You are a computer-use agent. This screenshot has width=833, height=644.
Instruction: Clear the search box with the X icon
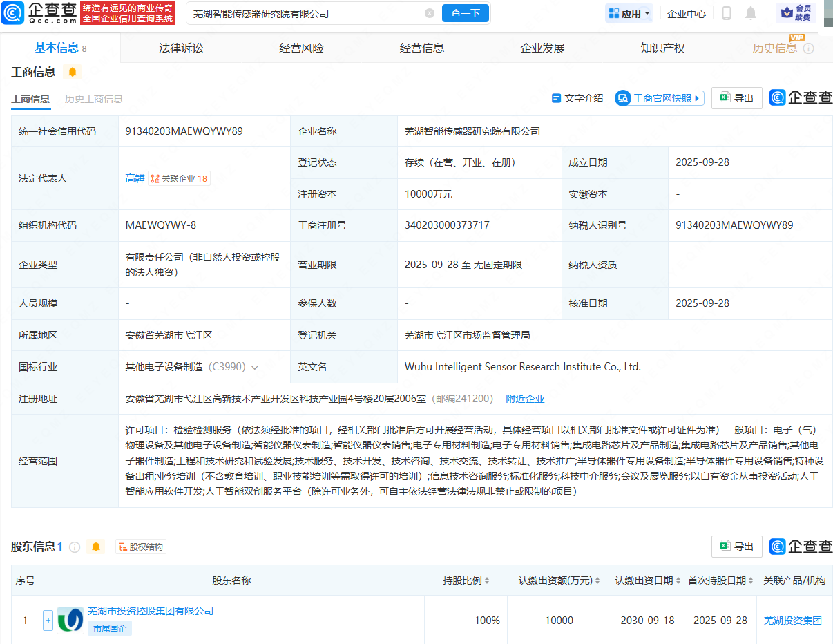pyautogui.click(x=430, y=13)
